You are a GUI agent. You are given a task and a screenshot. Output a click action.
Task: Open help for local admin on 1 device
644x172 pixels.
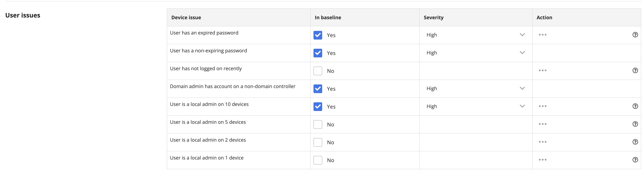tap(635, 160)
